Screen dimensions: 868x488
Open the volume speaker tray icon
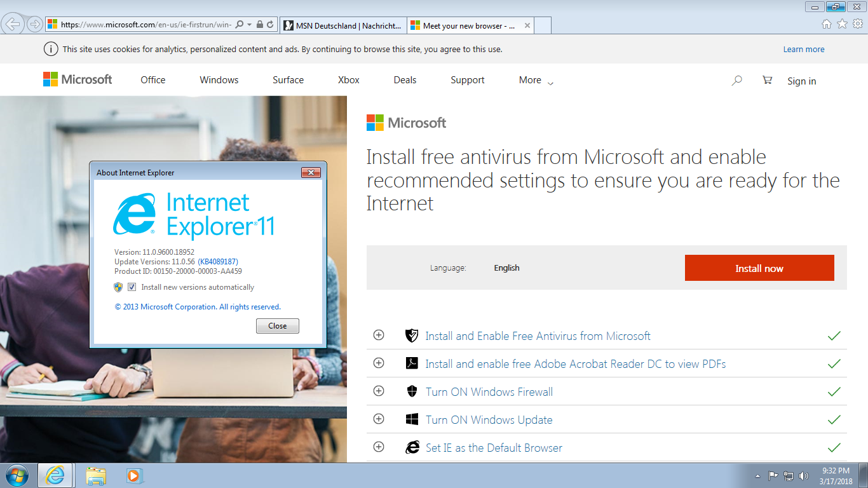[x=804, y=475]
